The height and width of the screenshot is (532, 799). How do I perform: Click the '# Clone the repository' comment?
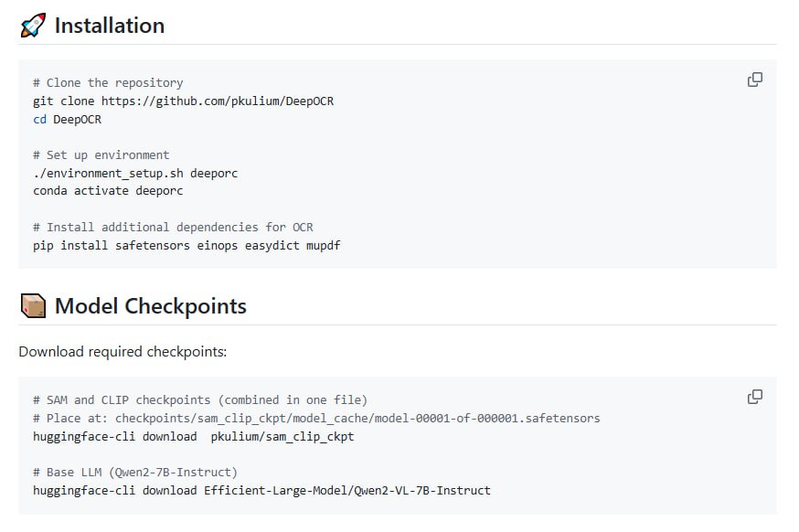[x=108, y=82]
